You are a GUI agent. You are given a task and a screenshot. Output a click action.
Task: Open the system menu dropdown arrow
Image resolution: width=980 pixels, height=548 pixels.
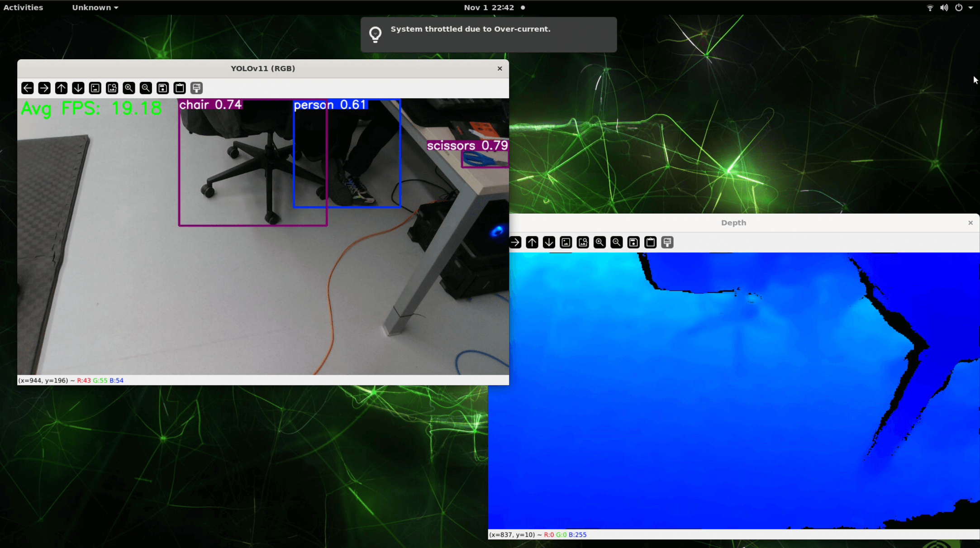[970, 7]
